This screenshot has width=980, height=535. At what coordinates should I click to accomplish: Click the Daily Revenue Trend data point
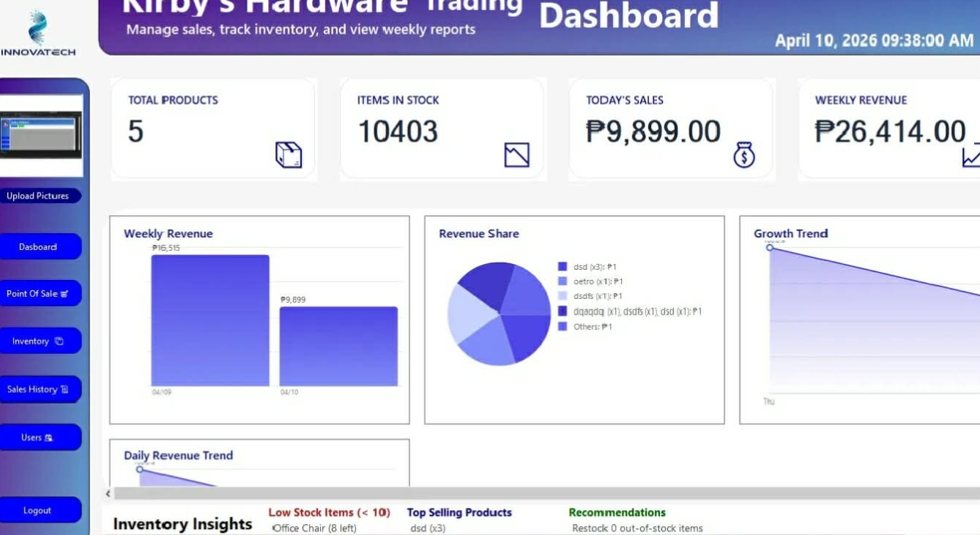pos(139,469)
